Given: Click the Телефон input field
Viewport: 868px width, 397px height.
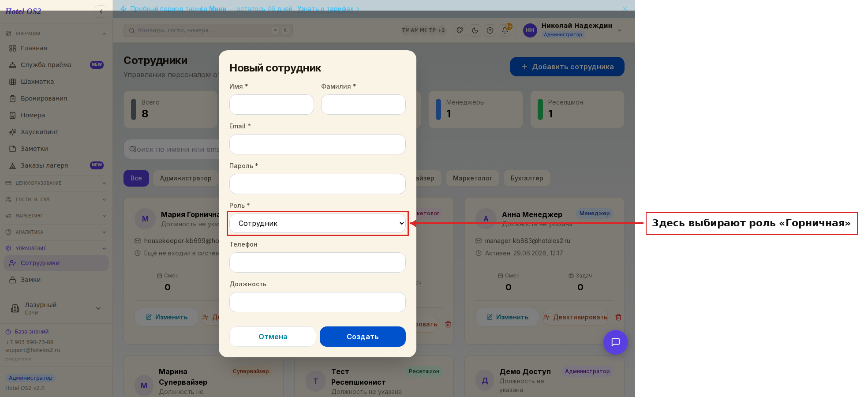Looking at the screenshot, I should click(x=318, y=262).
